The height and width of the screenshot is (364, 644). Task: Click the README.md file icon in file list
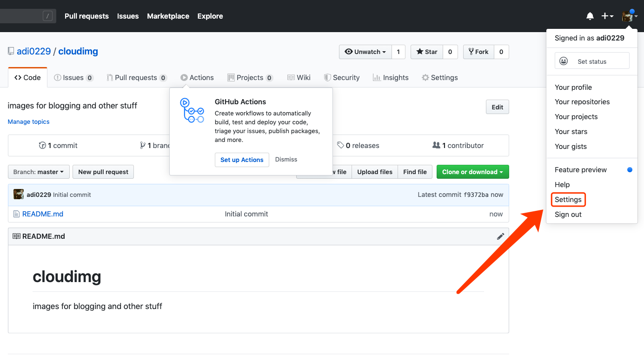click(x=17, y=214)
